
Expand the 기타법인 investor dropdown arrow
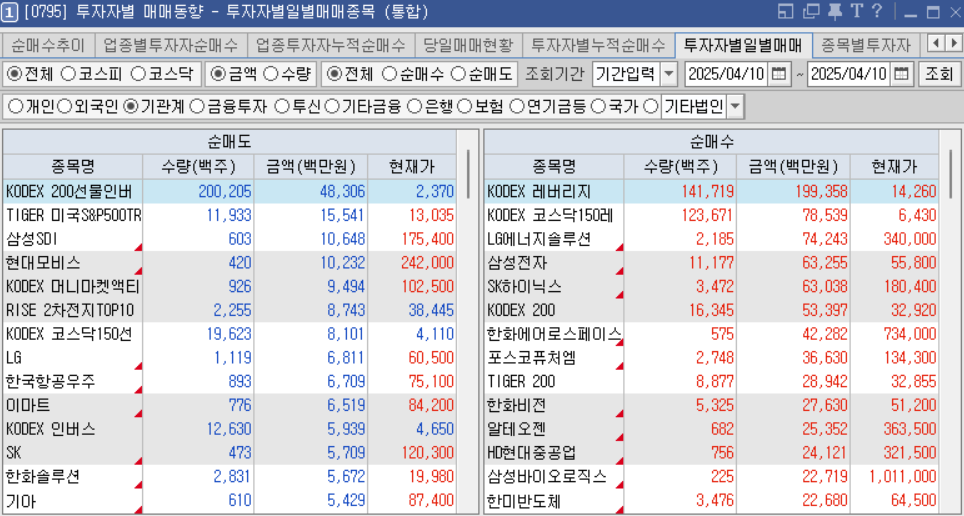(x=735, y=107)
